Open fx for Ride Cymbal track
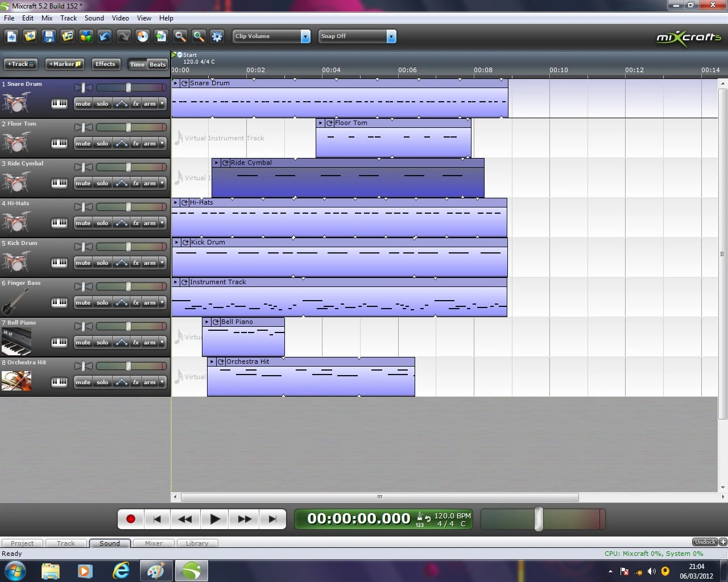This screenshot has height=582, width=728. point(136,183)
